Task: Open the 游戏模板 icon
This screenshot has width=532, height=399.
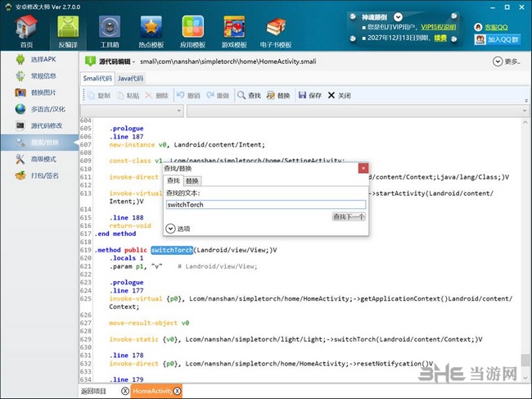Action: 234,32
